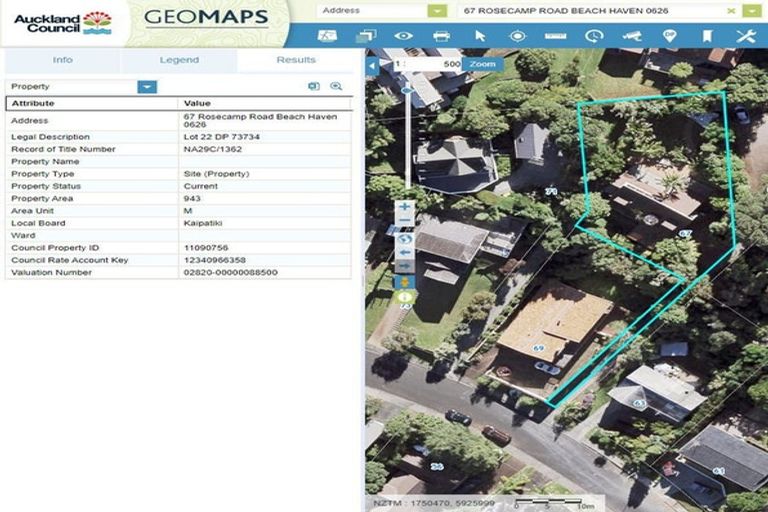
Task: Click the Zoom scale button
Action: point(482,64)
